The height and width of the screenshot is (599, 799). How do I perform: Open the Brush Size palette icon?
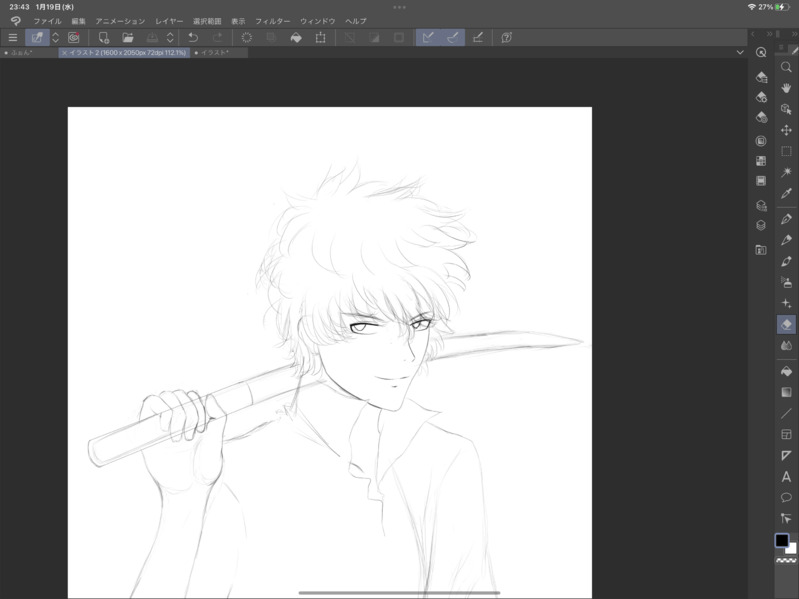(761, 117)
